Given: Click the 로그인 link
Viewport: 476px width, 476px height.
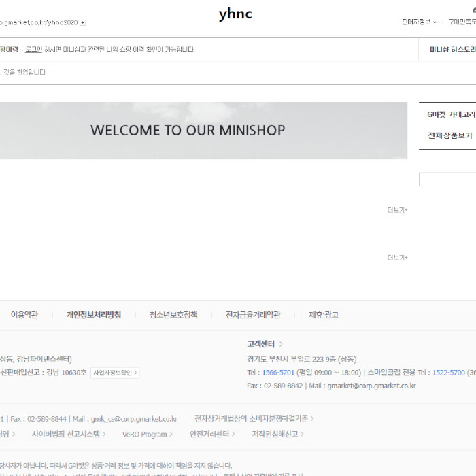Looking at the screenshot, I should 33,50.
